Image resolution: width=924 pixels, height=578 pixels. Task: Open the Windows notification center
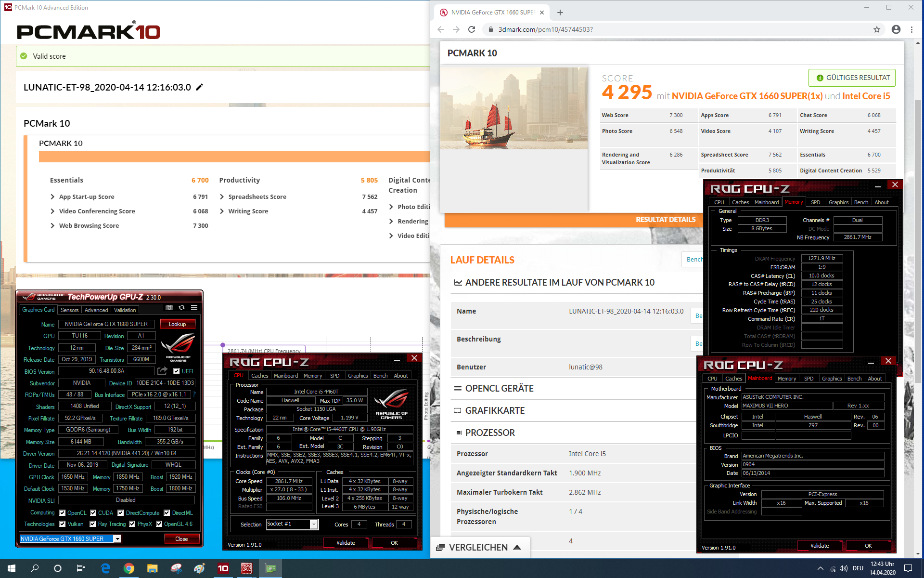pos(908,568)
